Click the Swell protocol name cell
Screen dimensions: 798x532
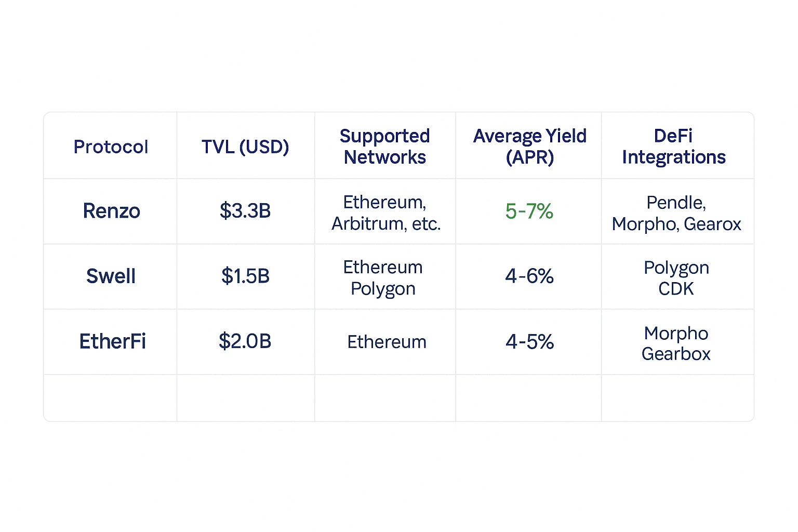click(x=111, y=276)
